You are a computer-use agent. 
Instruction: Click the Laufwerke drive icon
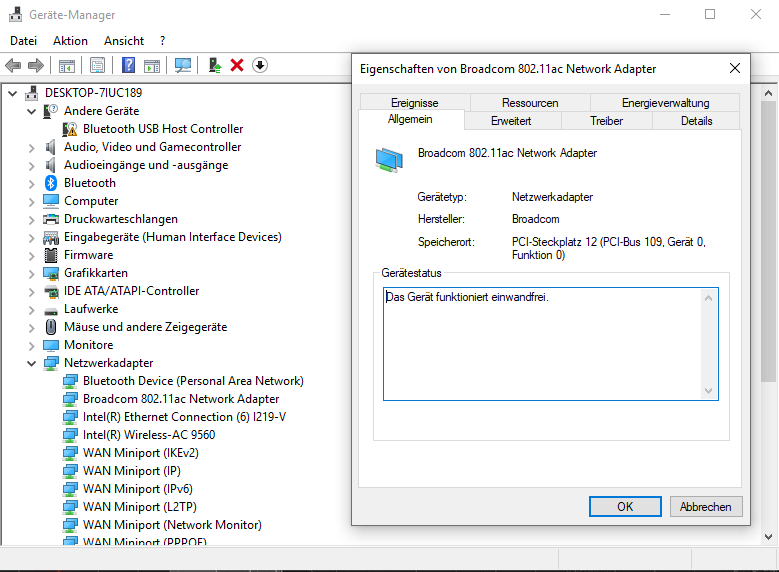(x=51, y=312)
